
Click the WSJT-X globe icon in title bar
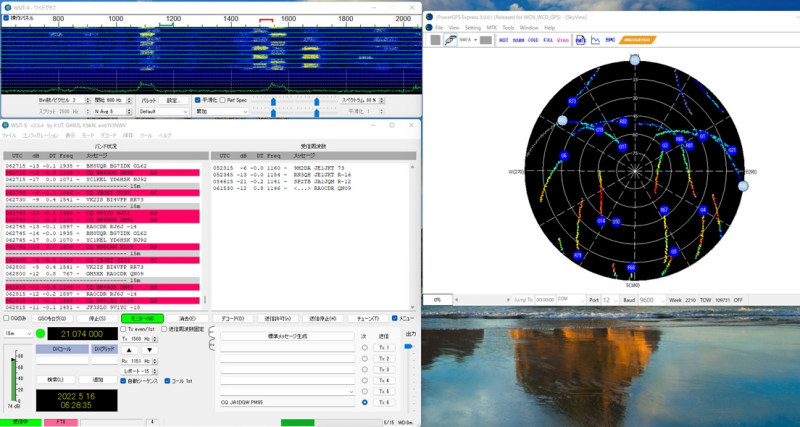point(7,125)
